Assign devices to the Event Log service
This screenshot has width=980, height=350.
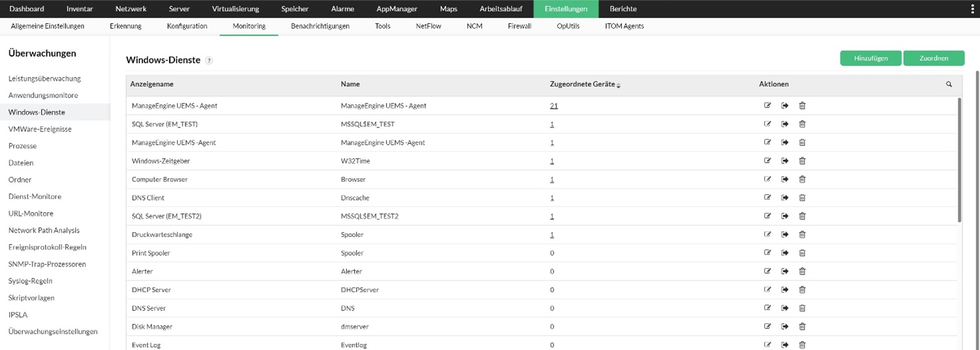tap(785, 344)
